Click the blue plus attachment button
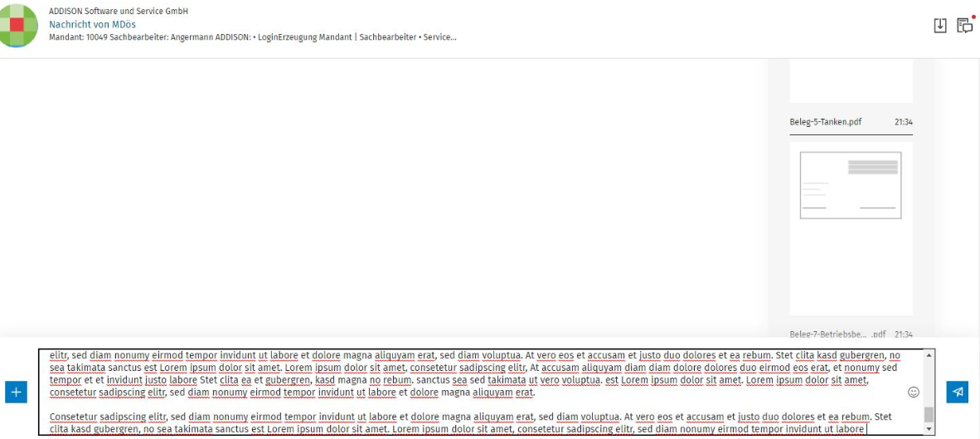This screenshot has width=980, height=439. [x=17, y=392]
